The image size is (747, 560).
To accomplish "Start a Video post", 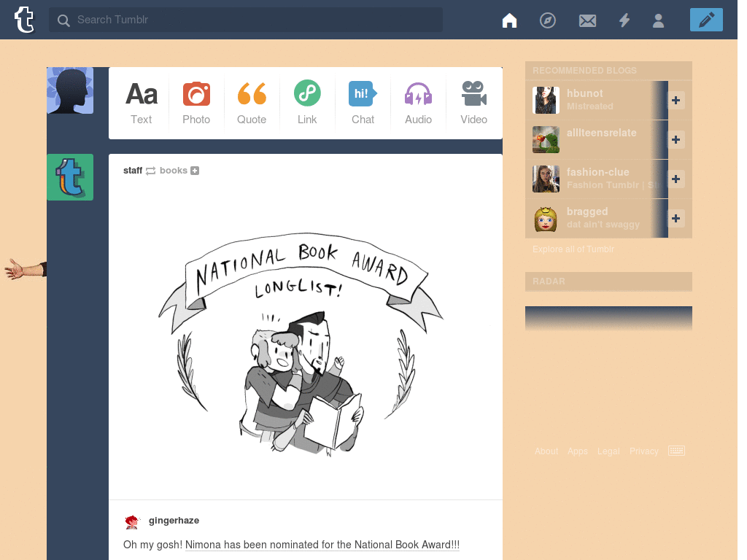I will 473,102.
